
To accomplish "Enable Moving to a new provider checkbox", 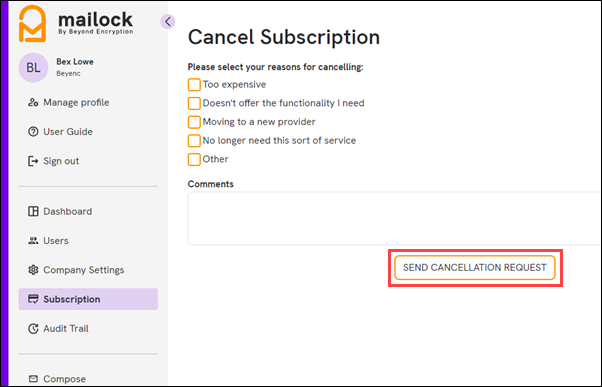I will coord(194,122).
